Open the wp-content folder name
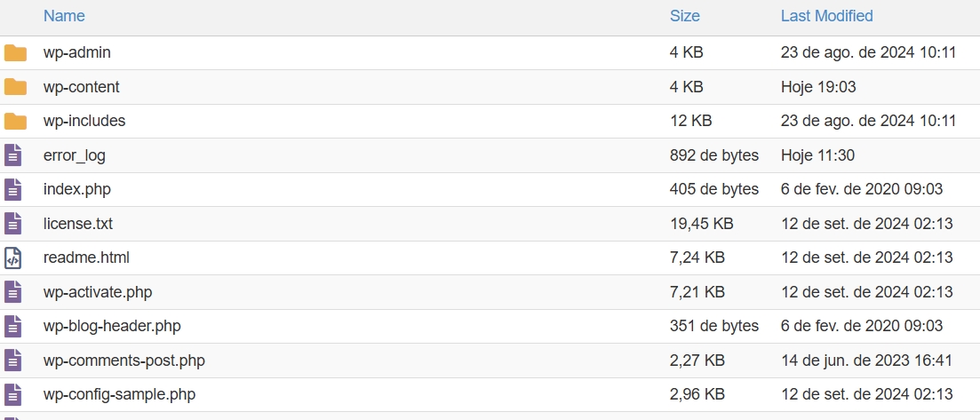The width and height of the screenshot is (980, 420). coord(81,87)
